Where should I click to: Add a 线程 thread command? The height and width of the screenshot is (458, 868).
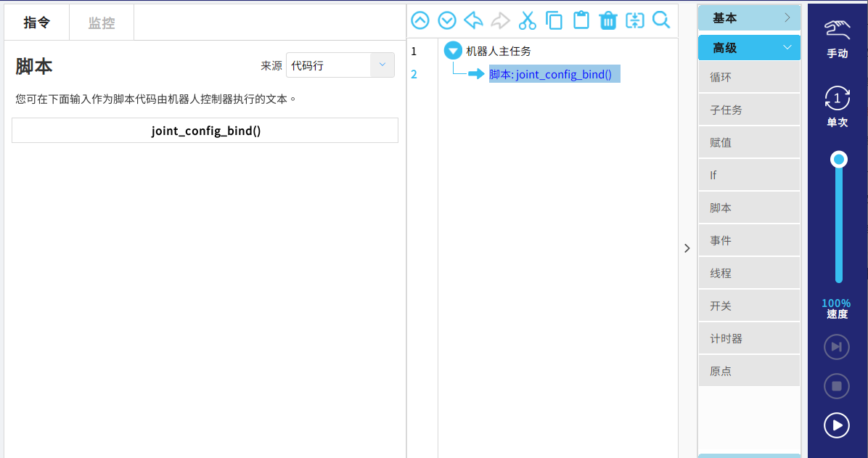(x=749, y=274)
